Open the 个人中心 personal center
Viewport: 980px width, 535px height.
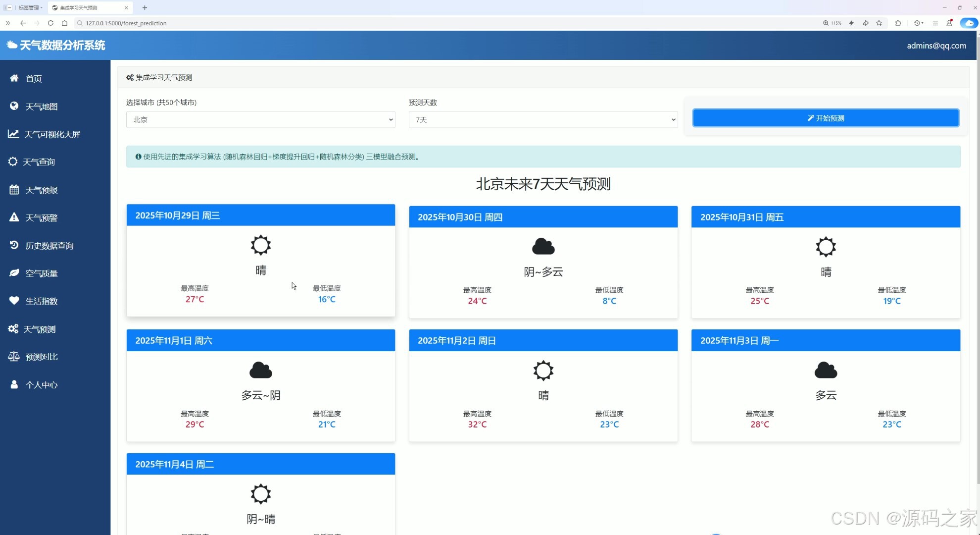click(x=41, y=384)
